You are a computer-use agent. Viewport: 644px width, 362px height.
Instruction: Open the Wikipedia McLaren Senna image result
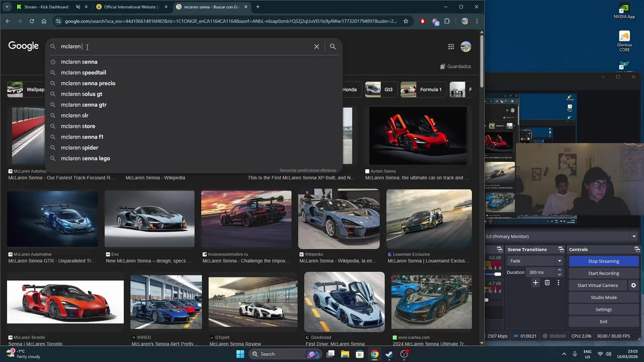339,219
